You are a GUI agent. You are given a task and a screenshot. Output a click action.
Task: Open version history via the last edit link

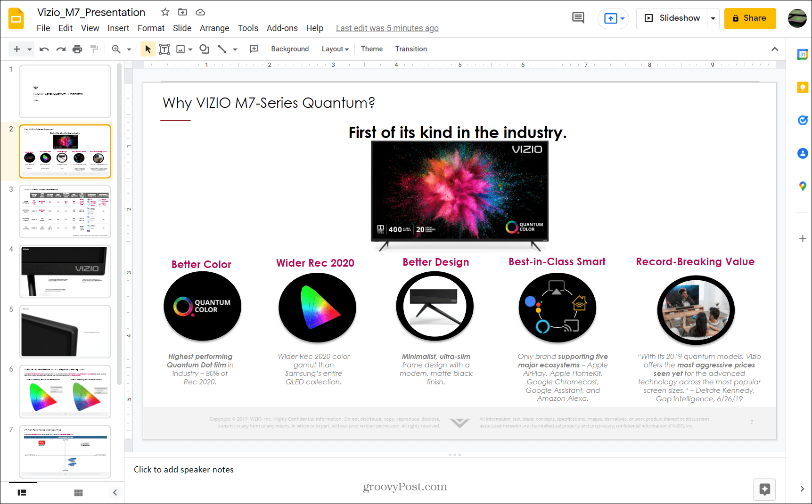pos(387,28)
